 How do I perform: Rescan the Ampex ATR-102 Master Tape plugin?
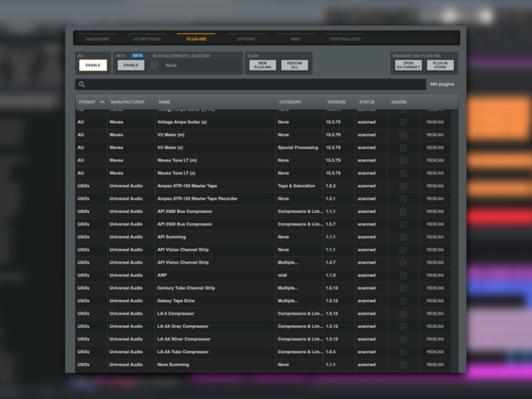coord(435,186)
